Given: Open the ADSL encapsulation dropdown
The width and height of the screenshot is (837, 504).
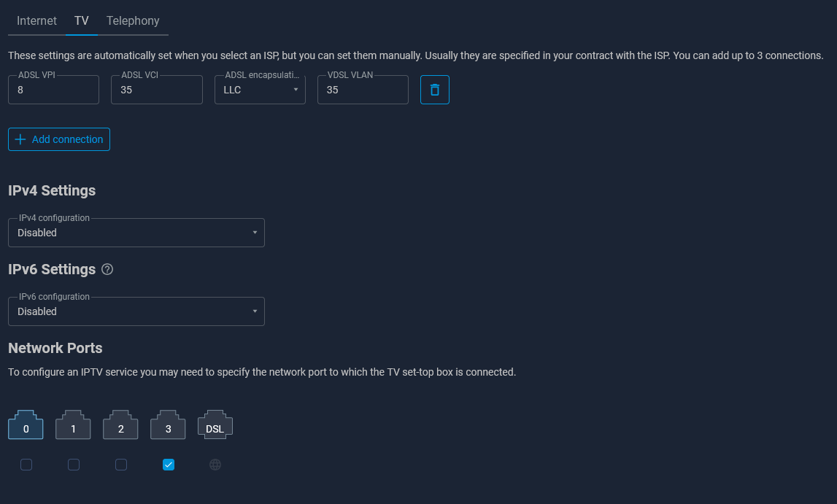Looking at the screenshot, I should coord(260,90).
